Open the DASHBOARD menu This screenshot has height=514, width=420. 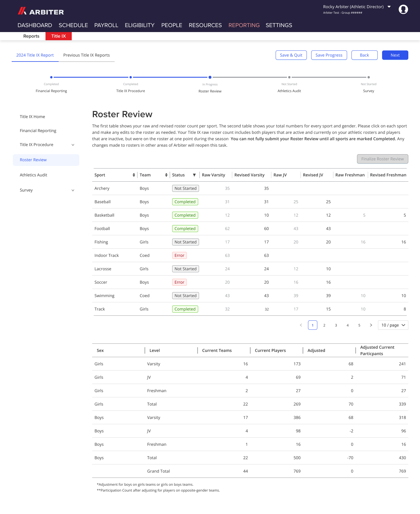pos(35,25)
